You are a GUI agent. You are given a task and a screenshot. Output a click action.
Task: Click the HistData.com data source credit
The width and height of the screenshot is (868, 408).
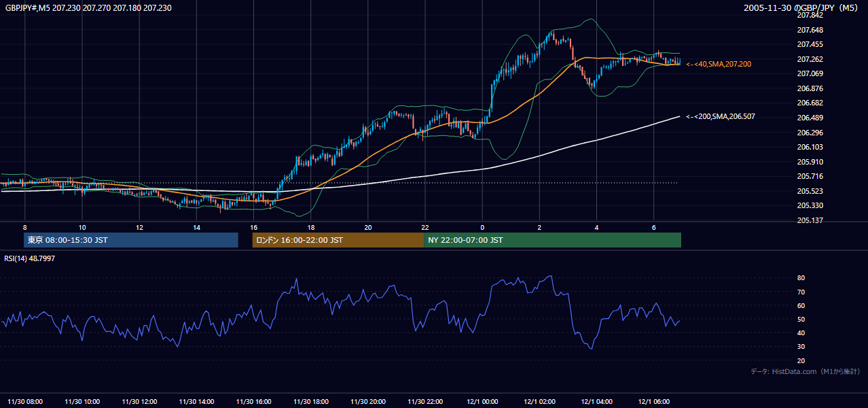pos(806,371)
